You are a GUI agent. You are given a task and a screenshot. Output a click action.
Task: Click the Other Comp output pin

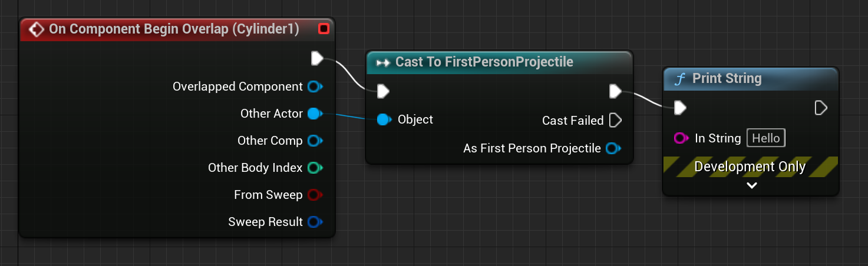click(x=315, y=141)
